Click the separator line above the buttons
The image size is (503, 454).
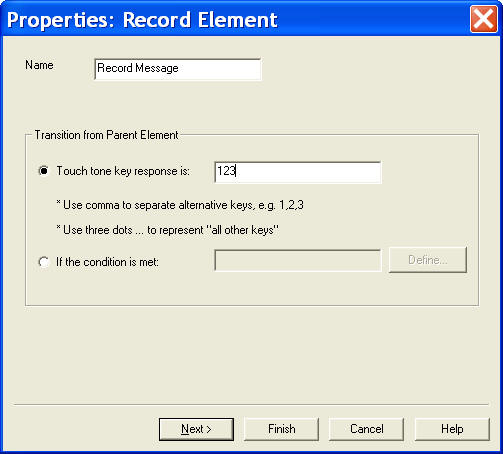(x=251, y=404)
